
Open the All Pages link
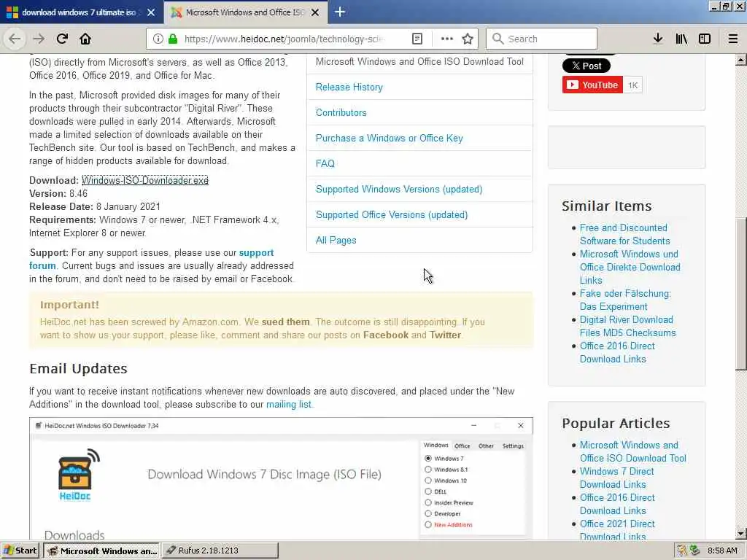pos(336,241)
